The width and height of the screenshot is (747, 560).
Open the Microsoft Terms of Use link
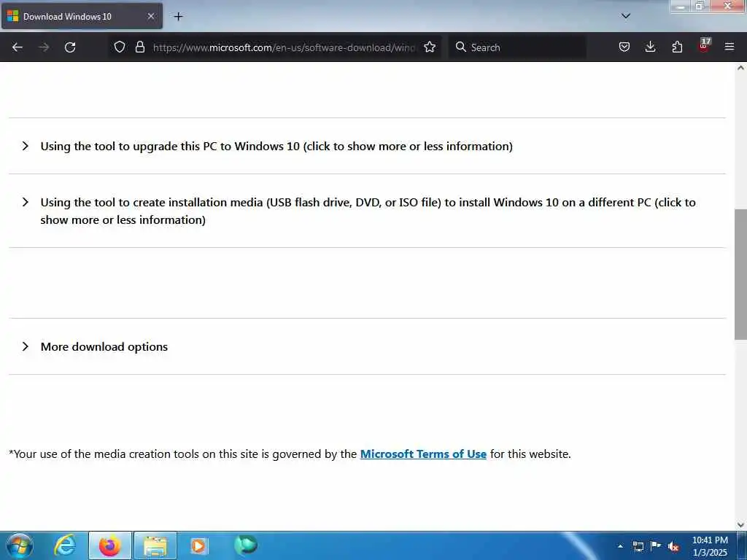[423, 454]
